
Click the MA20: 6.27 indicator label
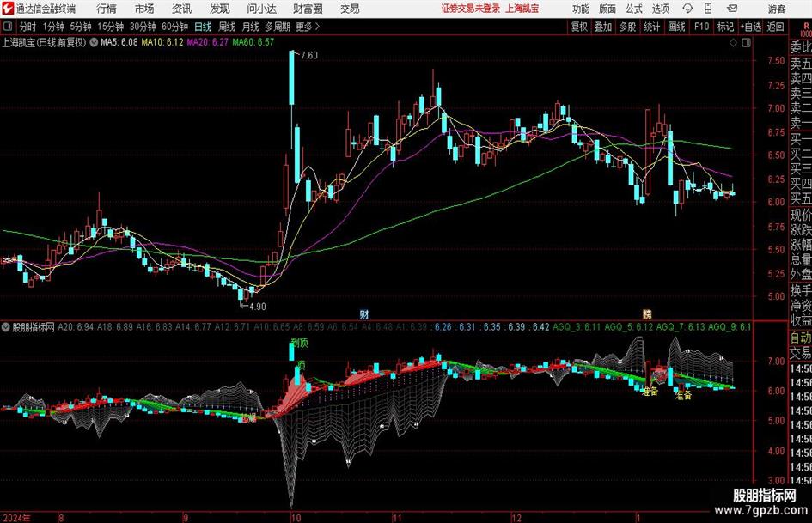(x=207, y=42)
